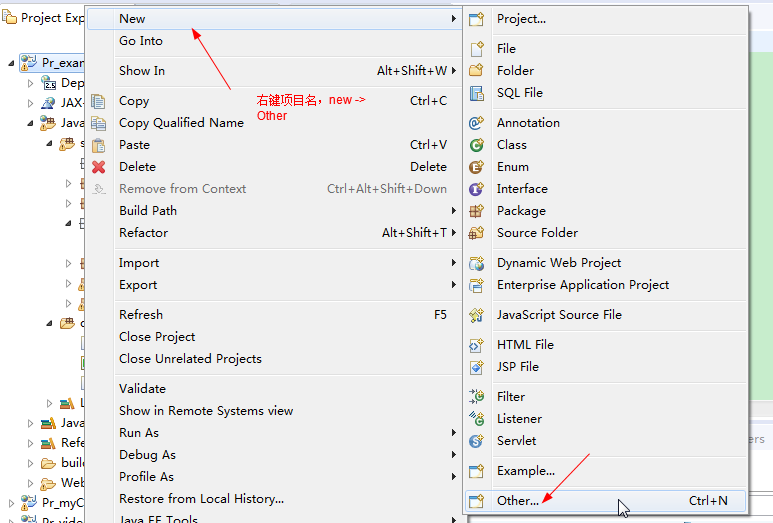Select Validate menu entry
This screenshot has width=773, height=523.
pos(274,388)
